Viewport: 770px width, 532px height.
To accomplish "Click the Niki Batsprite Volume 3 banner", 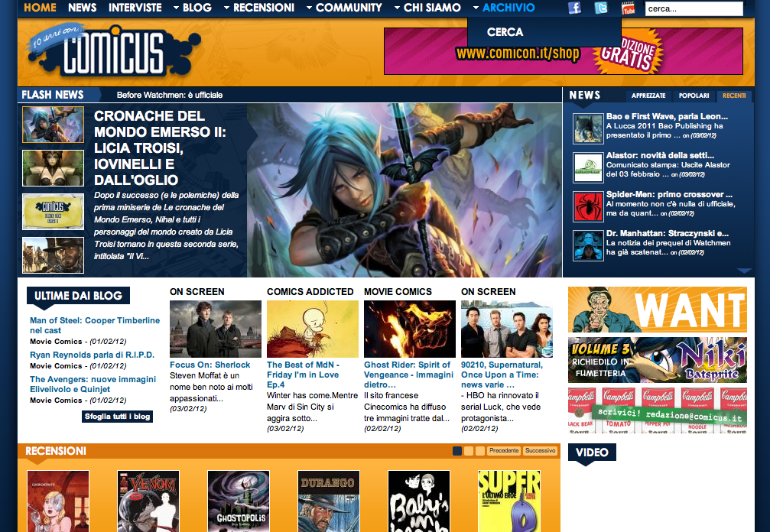I will [658, 360].
